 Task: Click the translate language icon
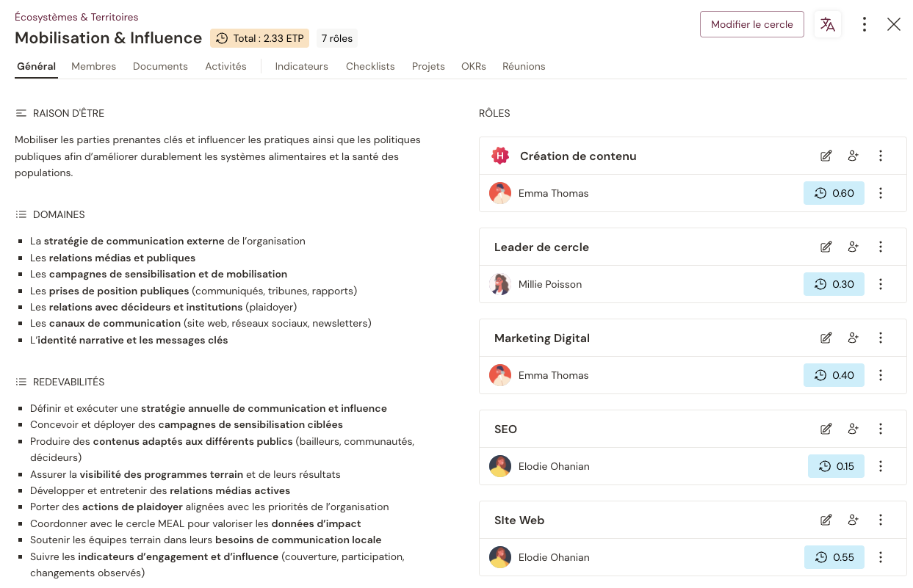point(828,24)
